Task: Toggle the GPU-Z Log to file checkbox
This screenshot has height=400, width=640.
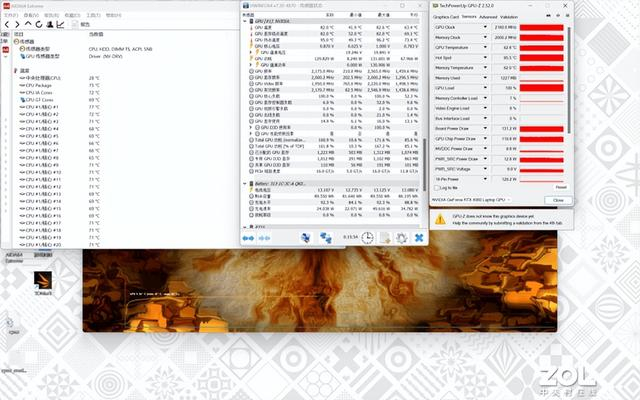Action: click(437, 188)
